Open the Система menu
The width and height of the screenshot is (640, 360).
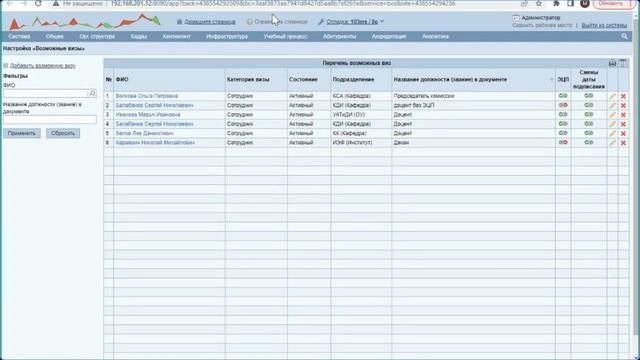click(x=19, y=36)
